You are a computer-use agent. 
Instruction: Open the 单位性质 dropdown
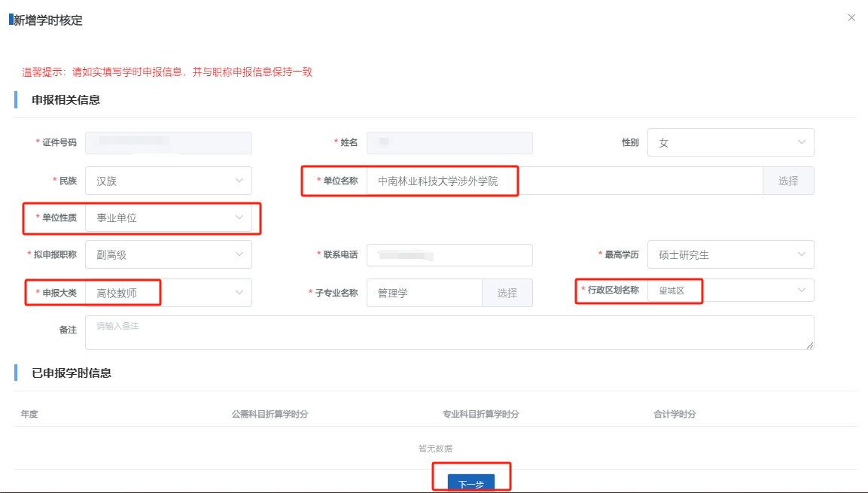[x=168, y=218]
